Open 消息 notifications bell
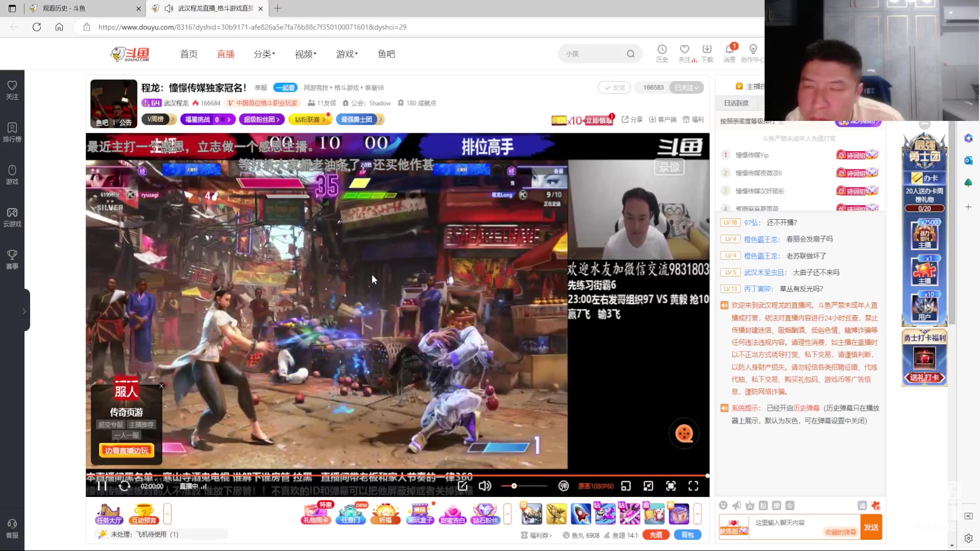 pos(729,53)
